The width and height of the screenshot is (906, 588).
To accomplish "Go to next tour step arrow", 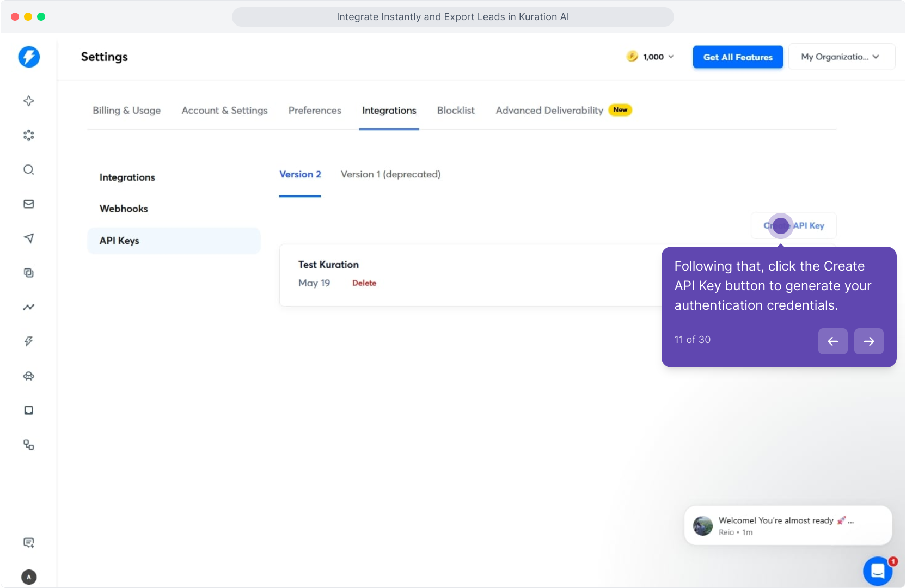I will [868, 341].
